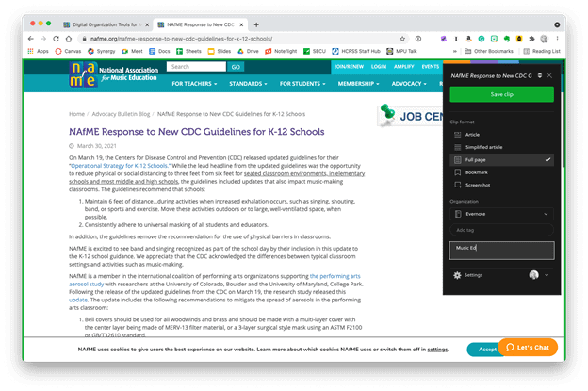
Task: Open the Noteflight bookmark
Action: [x=281, y=51]
